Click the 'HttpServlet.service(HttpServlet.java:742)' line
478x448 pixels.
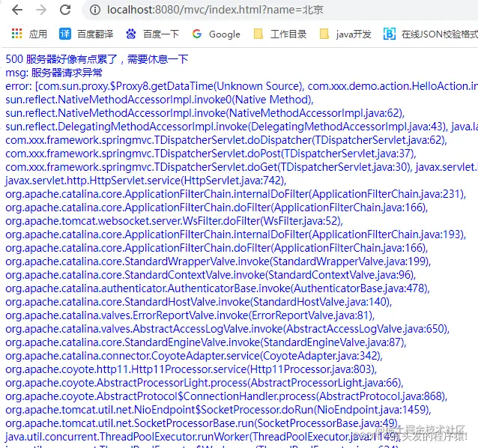[145, 181]
